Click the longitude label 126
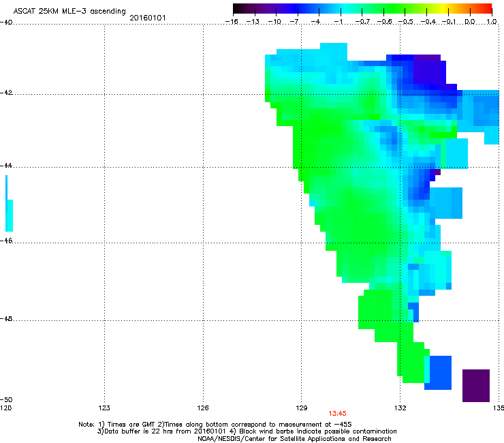The width and height of the screenshot is (504, 443). pyautogui.click(x=203, y=408)
